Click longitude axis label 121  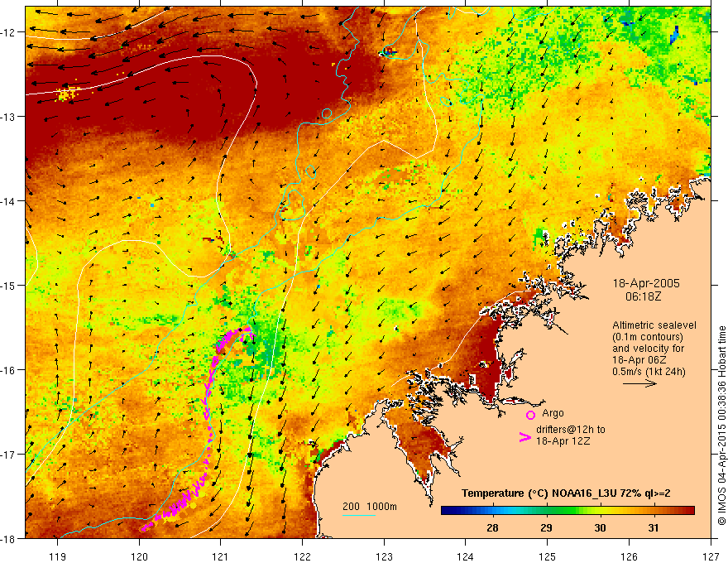pyautogui.click(x=221, y=556)
